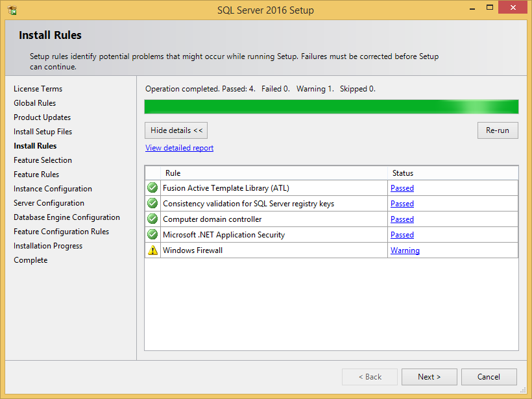The image size is (532, 399).
Task: Click the Status column header
Action: pyautogui.click(x=453, y=173)
